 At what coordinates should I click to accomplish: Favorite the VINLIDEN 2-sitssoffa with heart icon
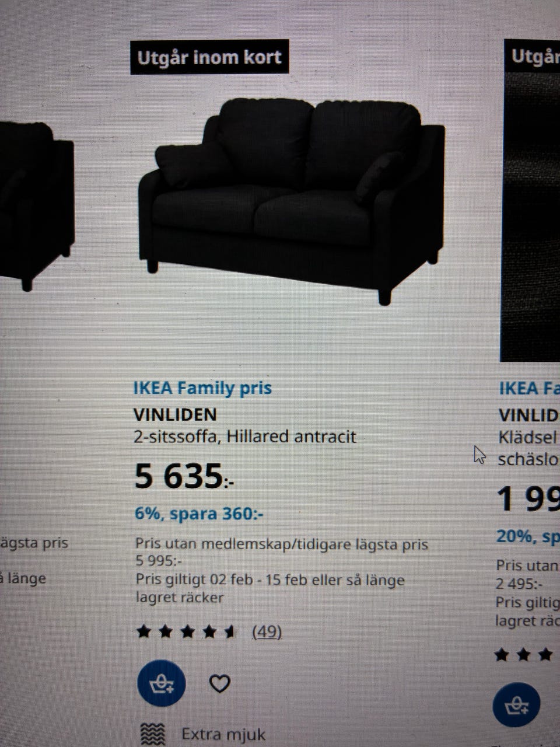[219, 683]
